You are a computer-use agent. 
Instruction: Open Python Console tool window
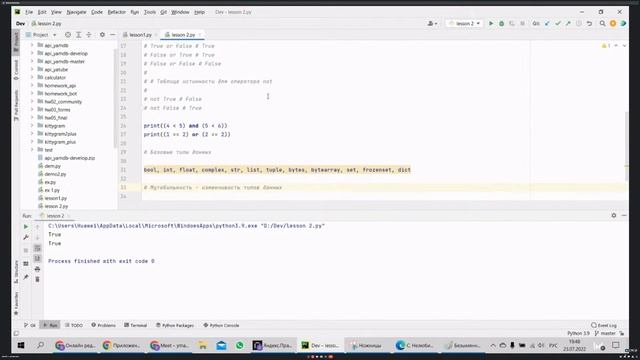point(221,325)
